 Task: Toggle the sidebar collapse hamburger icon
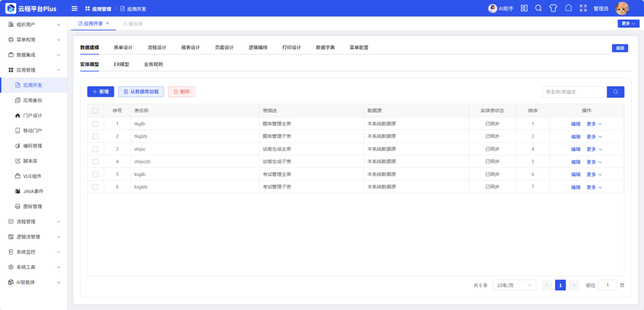74,9
